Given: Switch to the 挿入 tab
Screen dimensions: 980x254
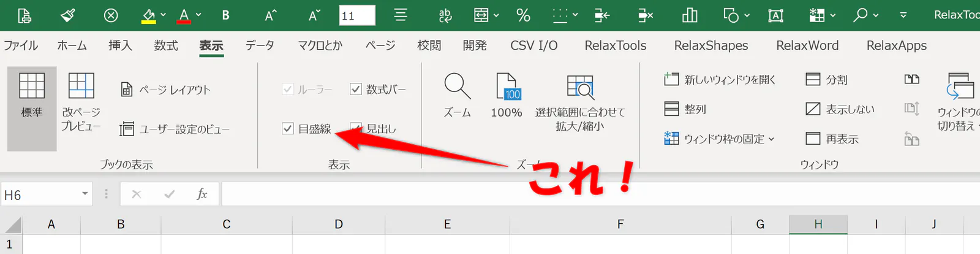Looking at the screenshot, I should click(120, 45).
